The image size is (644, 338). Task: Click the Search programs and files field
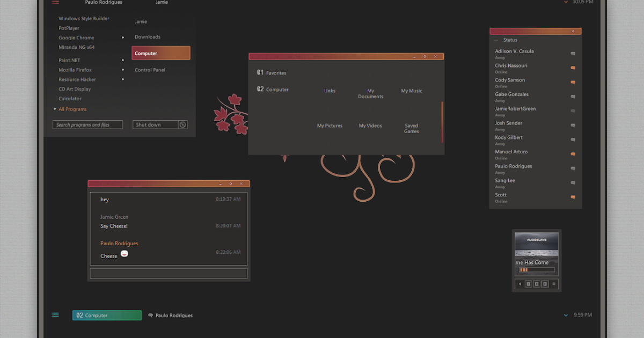88,124
